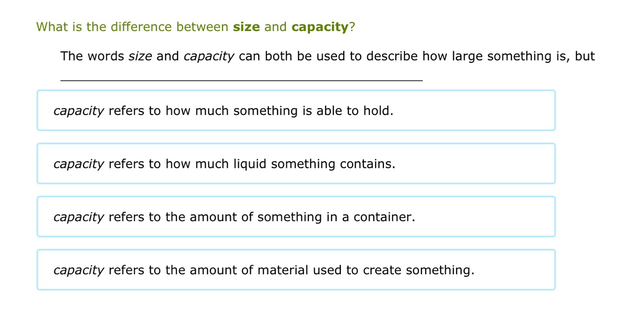Select answer "amount of material used to create something"
This screenshot has width=644, height=322.
coord(296,270)
